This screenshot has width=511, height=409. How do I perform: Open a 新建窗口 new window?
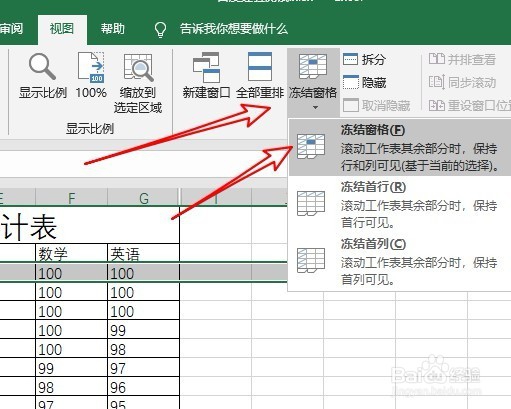click(206, 76)
